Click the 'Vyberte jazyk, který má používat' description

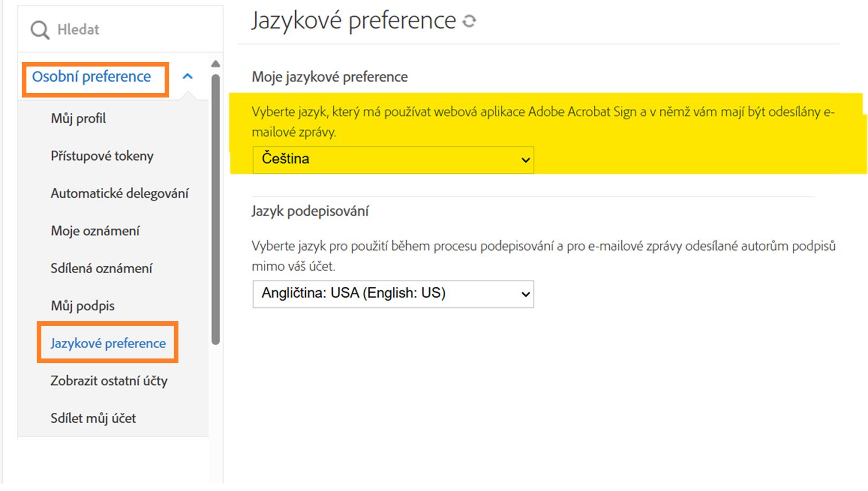[543, 122]
